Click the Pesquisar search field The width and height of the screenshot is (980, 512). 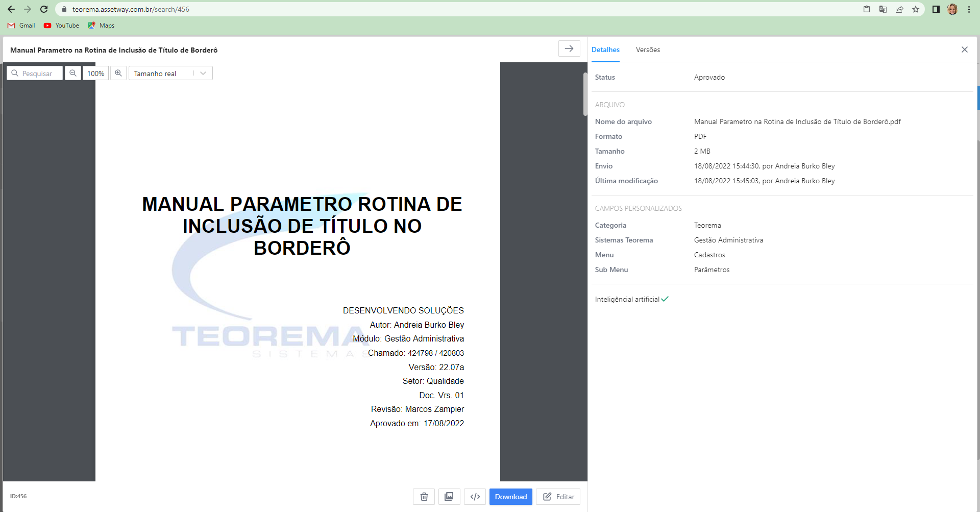pos(35,73)
